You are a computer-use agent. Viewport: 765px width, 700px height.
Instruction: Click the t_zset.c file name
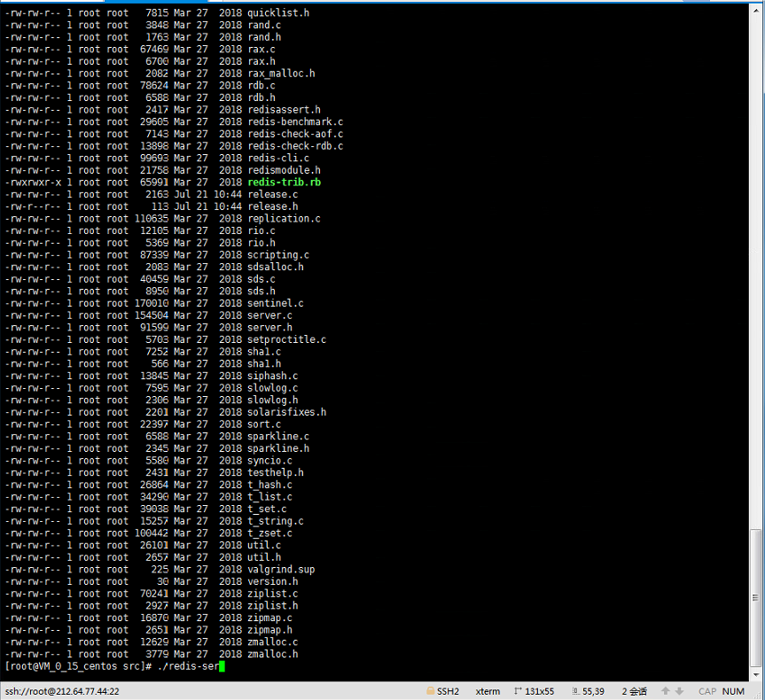pos(269,533)
